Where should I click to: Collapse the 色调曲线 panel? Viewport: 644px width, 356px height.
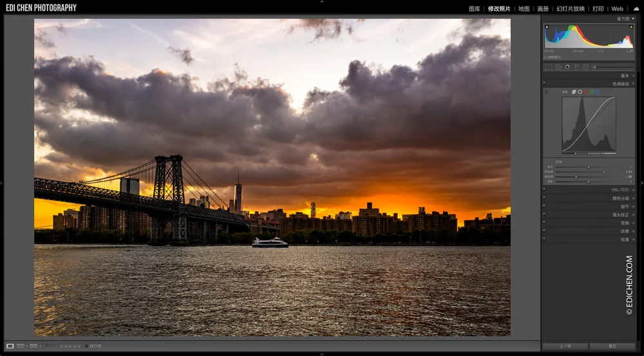[x=633, y=84]
